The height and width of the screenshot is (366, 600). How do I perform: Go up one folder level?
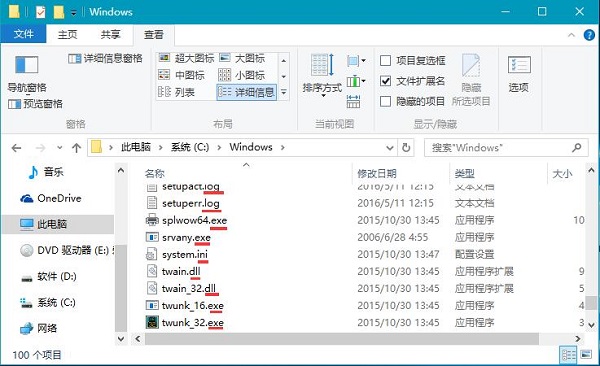click(x=77, y=148)
